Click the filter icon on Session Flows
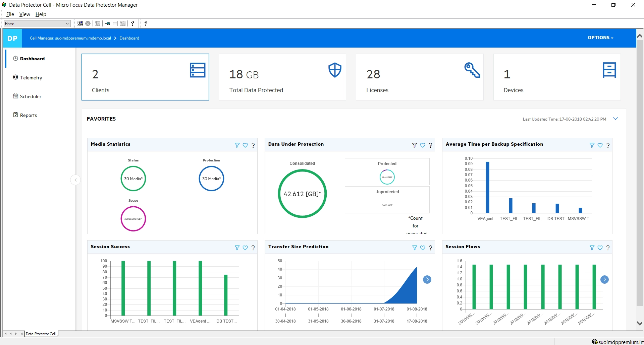Viewport: 644px width, 345px height. [592, 248]
